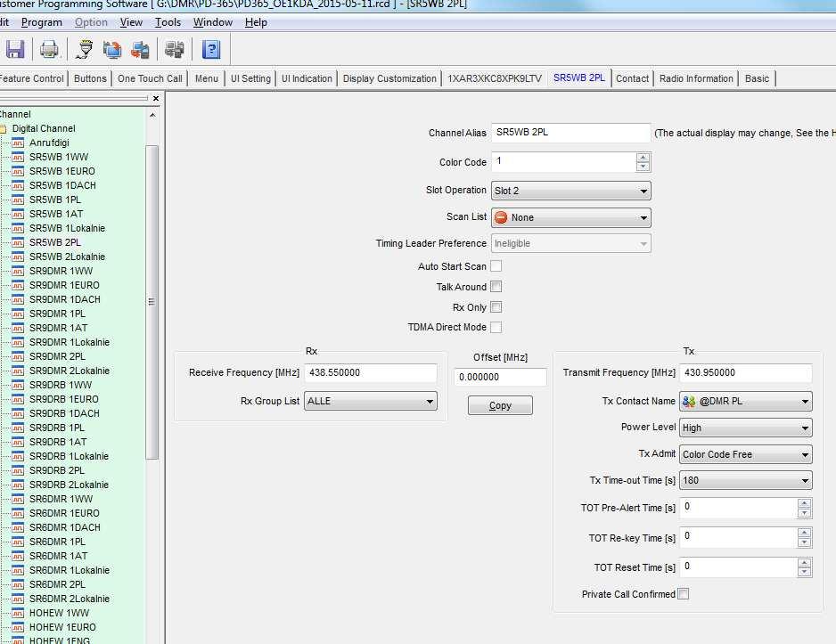Image resolution: width=836 pixels, height=644 pixels.
Task: Open Tx Admit dropdown
Action: pyautogui.click(x=746, y=454)
